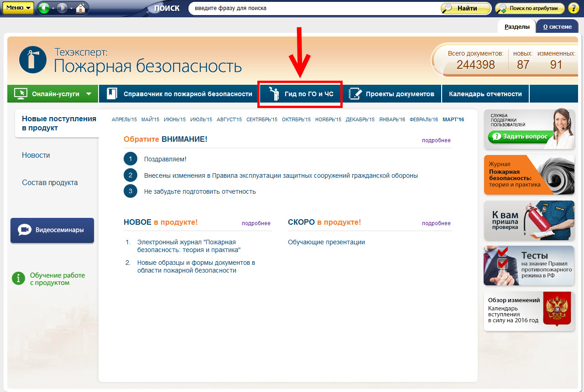
Task: Select the ФЕВРАЛЬ'16 month link
Action: (x=423, y=119)
